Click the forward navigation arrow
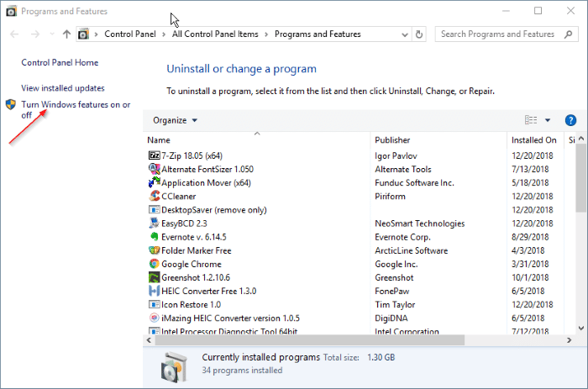 35,34
